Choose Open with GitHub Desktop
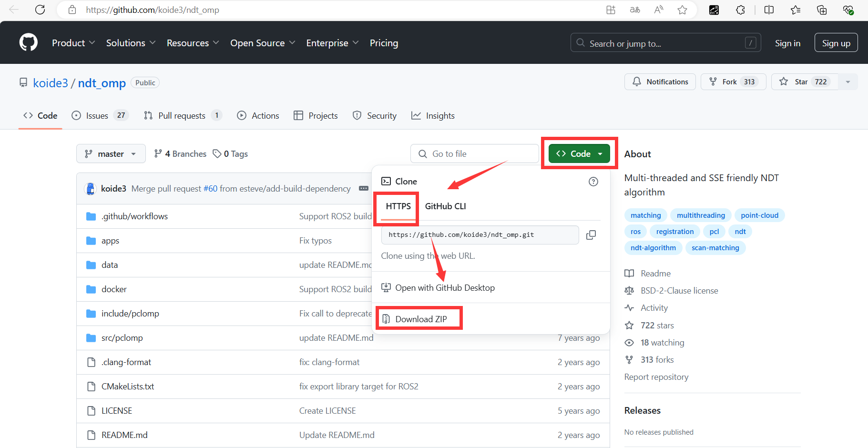This screenshot has height=448, width=868. (438, 288)
